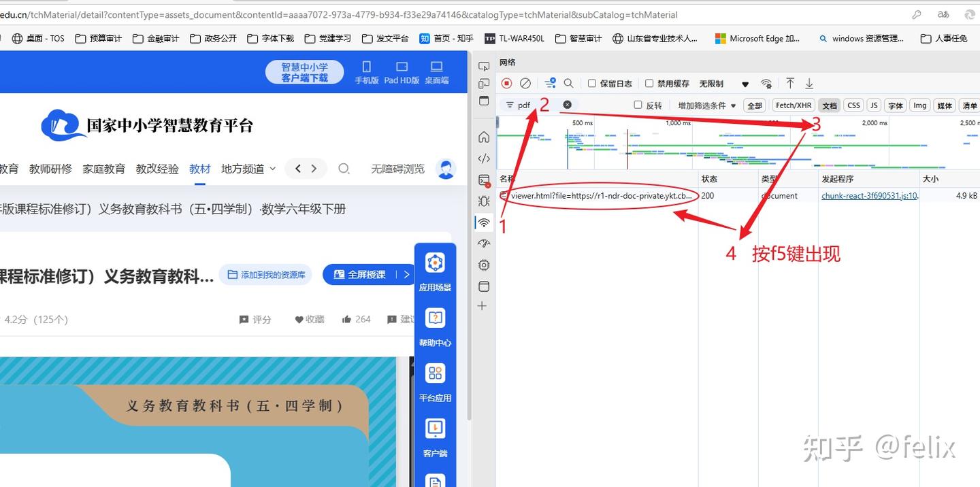Enable the 保留日志 checkbox
Screen dimensions: 980x487
tap(592, 84)
